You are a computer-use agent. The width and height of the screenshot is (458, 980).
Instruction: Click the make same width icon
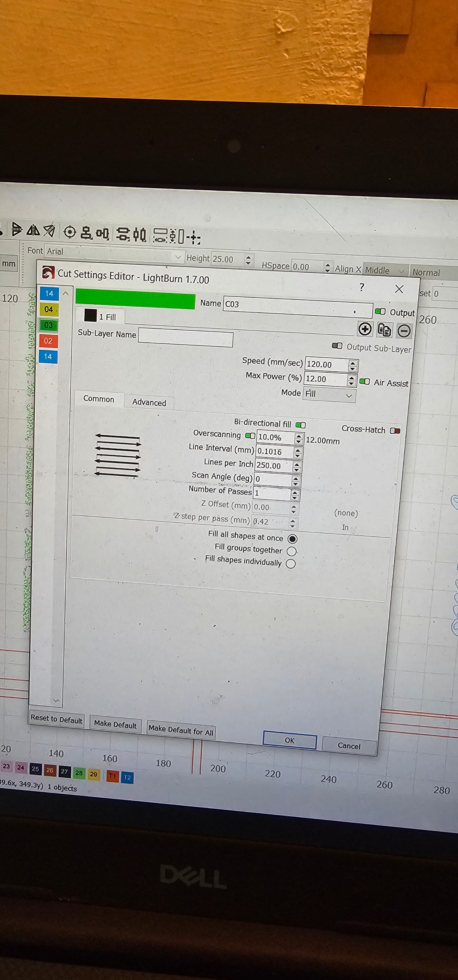[160, 235]
